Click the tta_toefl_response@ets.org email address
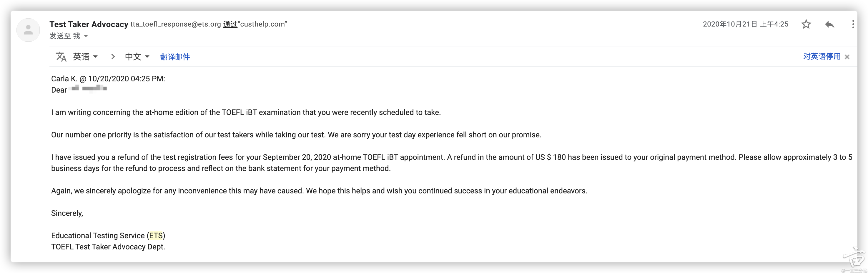The width and height of the screenshot is (868, 273). pos(176,24)
